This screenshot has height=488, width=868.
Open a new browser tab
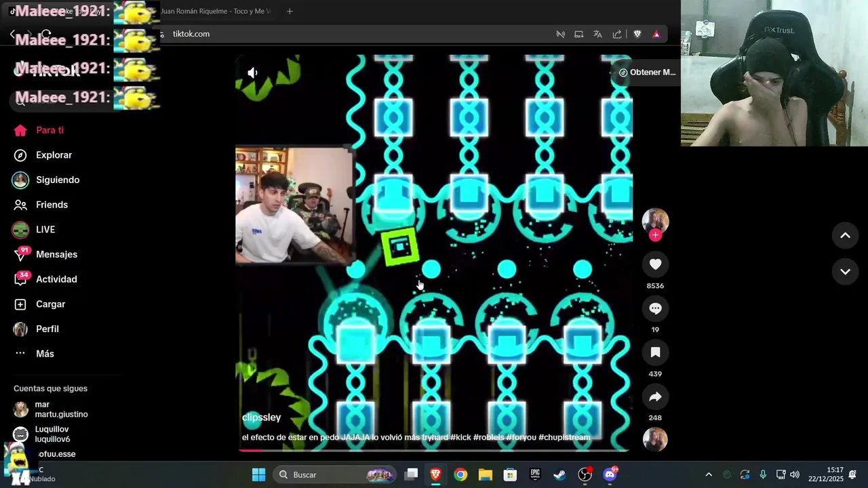(x=290, y=11)
